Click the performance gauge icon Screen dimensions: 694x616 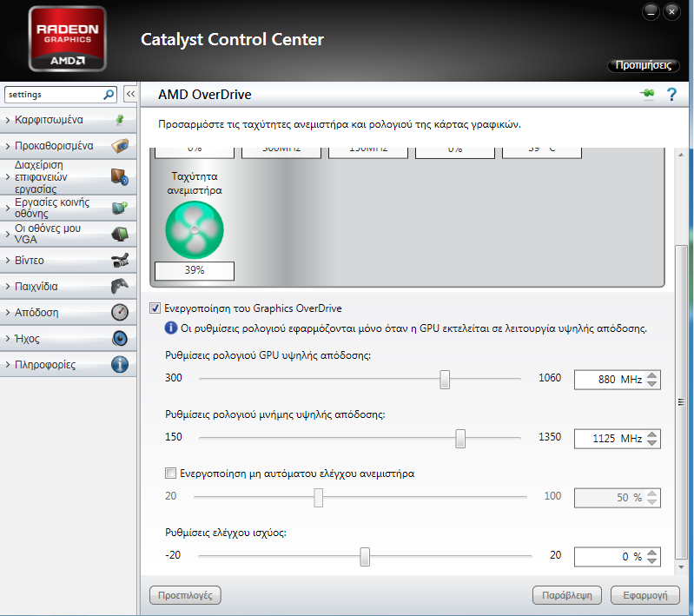120,312
